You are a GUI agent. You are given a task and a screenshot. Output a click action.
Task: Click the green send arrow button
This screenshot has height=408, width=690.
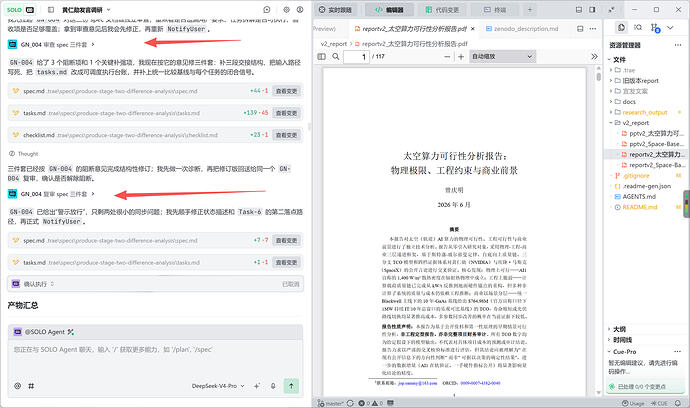point(291,386)
